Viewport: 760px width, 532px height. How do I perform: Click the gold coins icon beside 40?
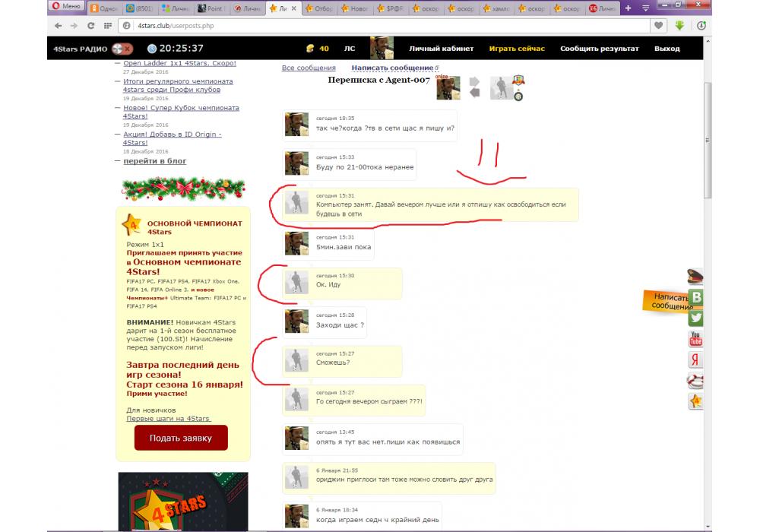click(x=310, y=49)
